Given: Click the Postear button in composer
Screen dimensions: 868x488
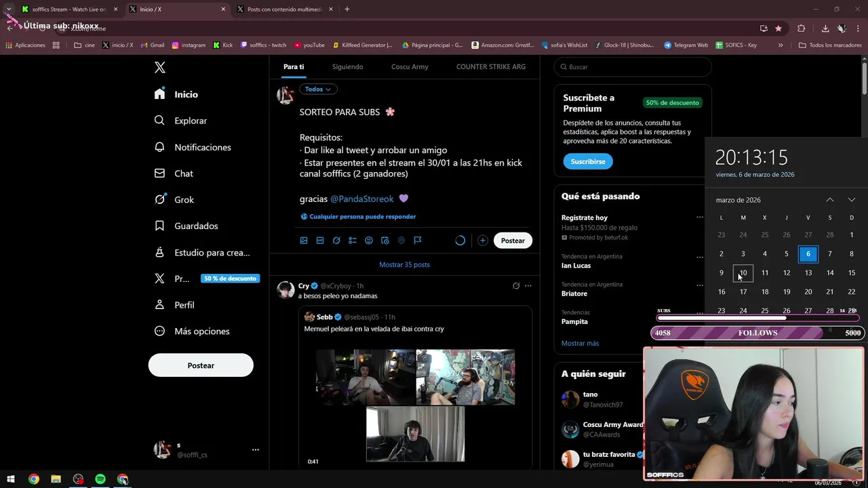Looking at the screenshot, I should tap(513, 241).
